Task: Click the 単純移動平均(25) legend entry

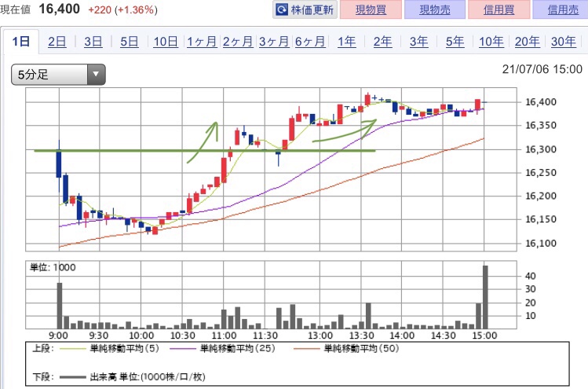Action: pyautogui.click(x=222, y=349)
